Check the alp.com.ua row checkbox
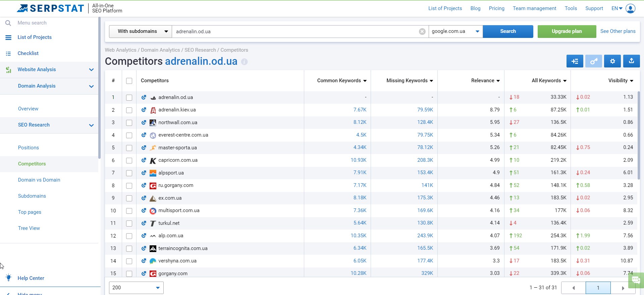Image resolution: width=644 pixels, height=295 pixels. pyautogui.click(x=129, y=236)
